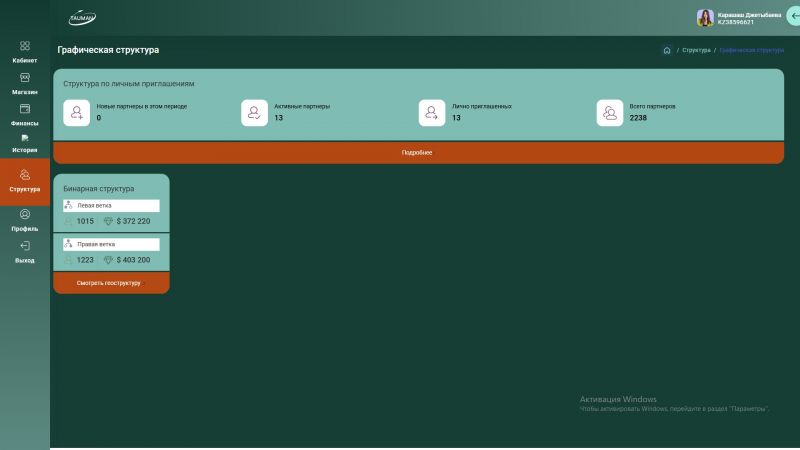
Task: Open the Профиль user icon
Action: [x=25, y=214]
